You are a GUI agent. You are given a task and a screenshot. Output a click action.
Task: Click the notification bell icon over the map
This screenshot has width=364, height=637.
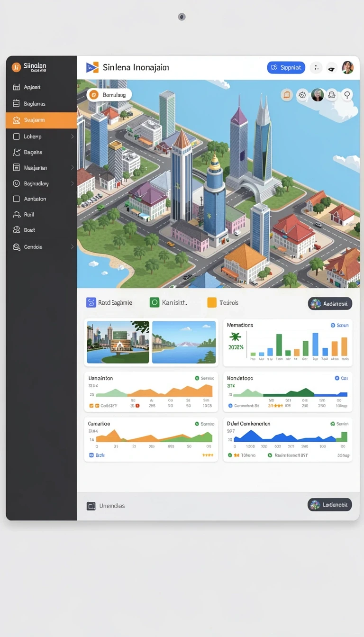(332, 95)
